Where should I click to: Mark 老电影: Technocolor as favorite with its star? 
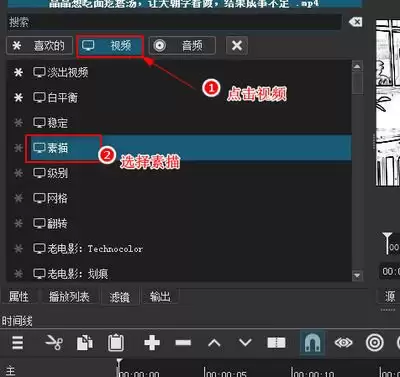pyautogui.click(x=18, y=249)
